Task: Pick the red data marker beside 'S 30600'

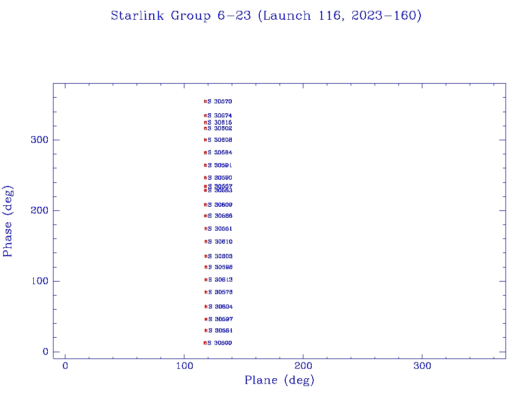Action: pos(205,343)
